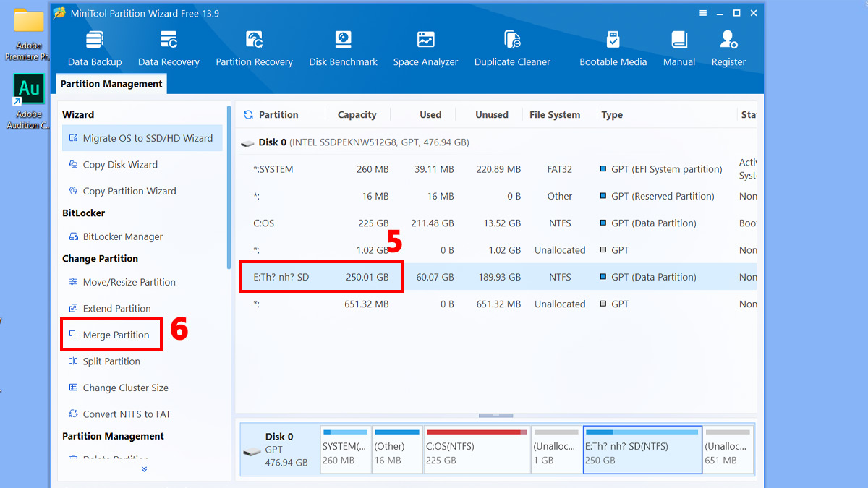Image resolution: width=868 pixels, height=488 pixels.
Task: Click the refresh icon beside Partition header
Action: tap(248, 114)
